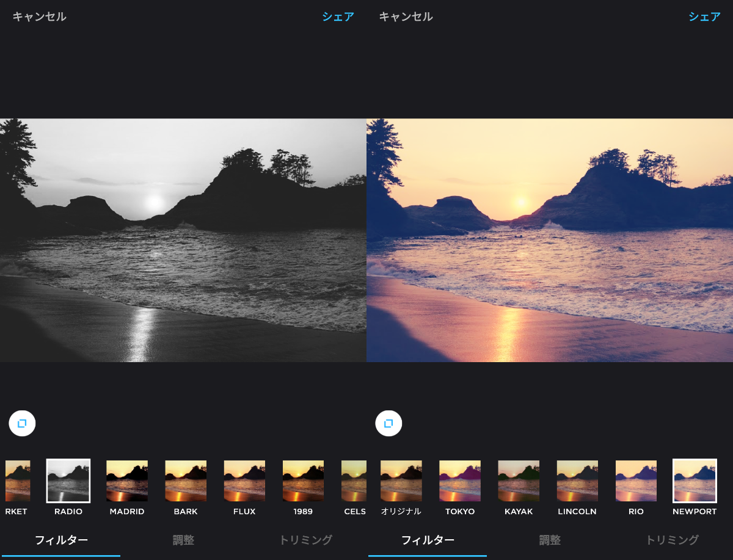The height and width of the screenshot is (560, 733).
Task: Tap the black-and-white beach photo preview
Action: pos(183,240)
